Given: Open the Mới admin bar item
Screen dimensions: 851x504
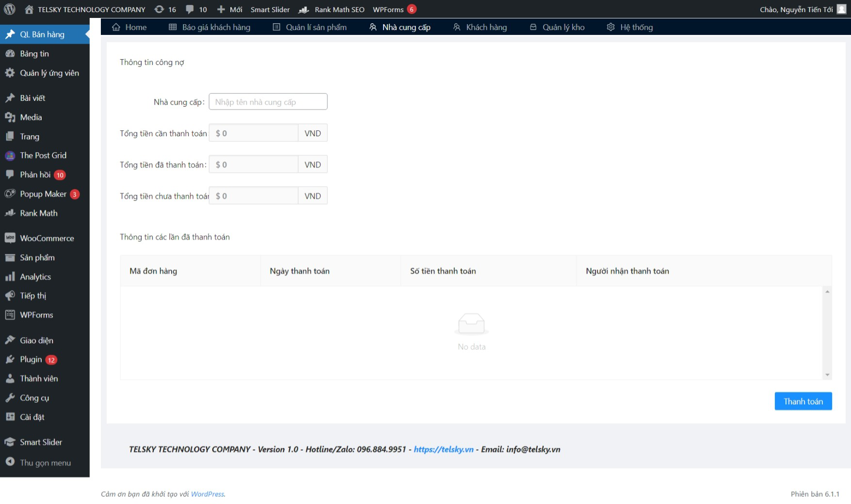Looking at the screenshot, I should (229, 10).
